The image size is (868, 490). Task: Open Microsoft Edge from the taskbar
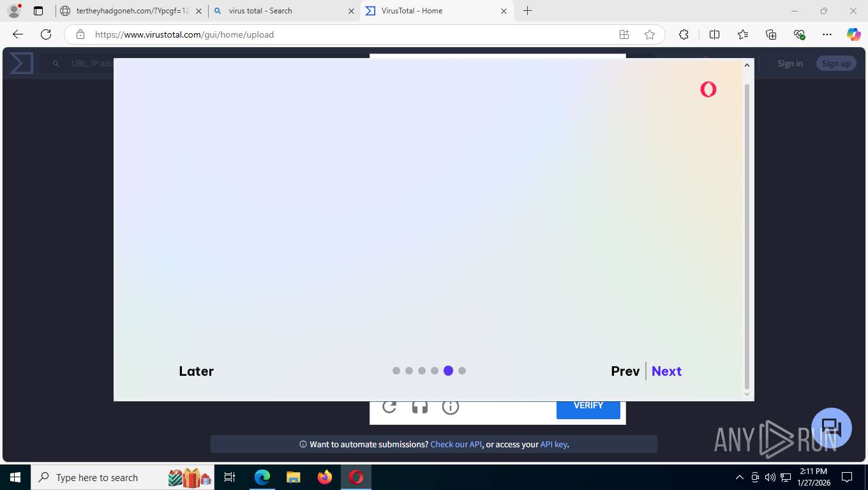tap(262, 477)
